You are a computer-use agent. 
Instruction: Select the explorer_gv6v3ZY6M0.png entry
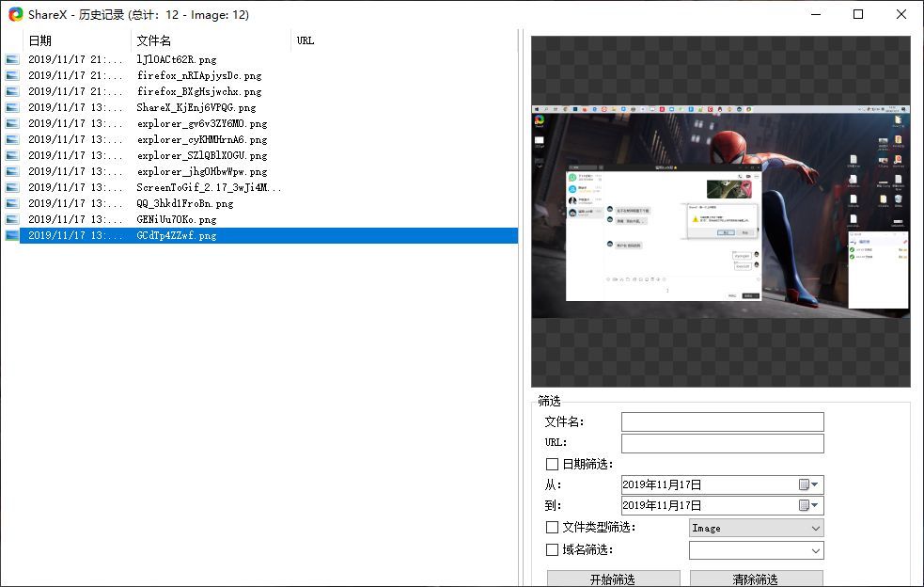(x=202, y=123)
